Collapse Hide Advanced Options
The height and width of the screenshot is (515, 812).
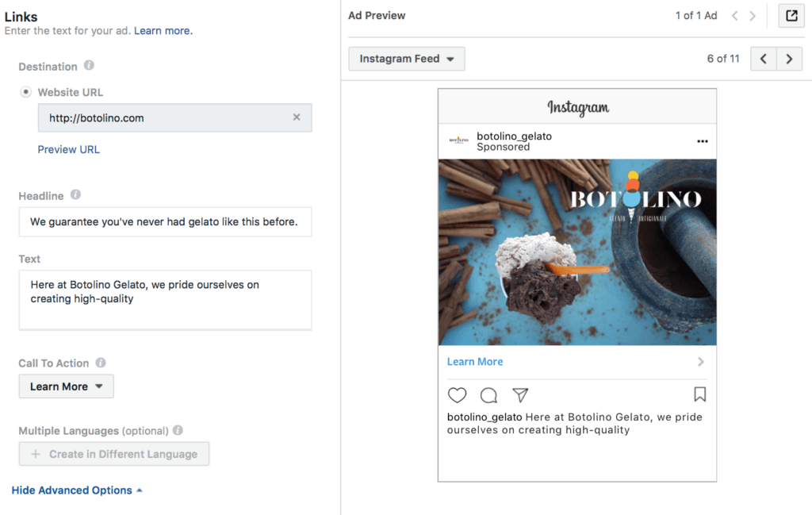tap(77, 490)
